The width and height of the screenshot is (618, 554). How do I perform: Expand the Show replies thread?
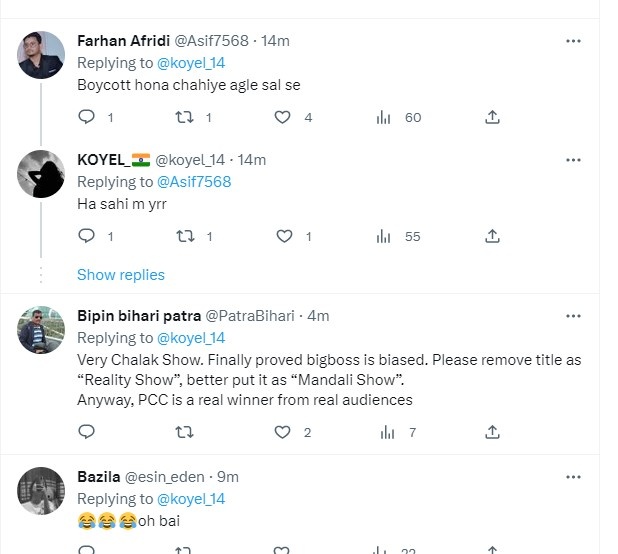121,275
